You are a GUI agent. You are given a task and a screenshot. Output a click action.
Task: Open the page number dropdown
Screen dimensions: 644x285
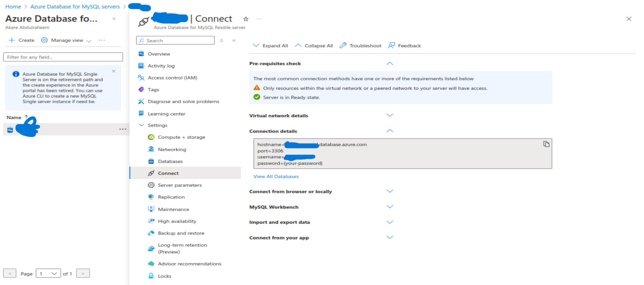pos(48,273)
